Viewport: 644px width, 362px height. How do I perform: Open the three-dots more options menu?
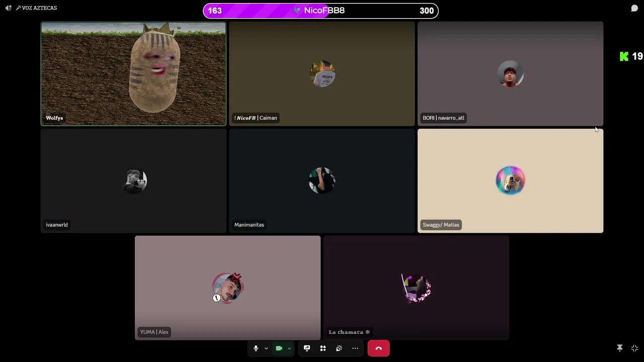point(355,348)
